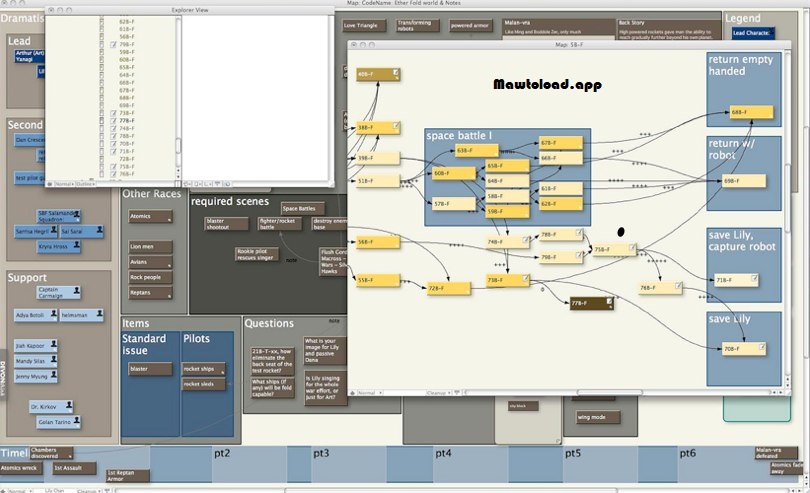The image size is (810, 493).
Task: Click the person badge on helmsman note
Action: tap(99, 313)
